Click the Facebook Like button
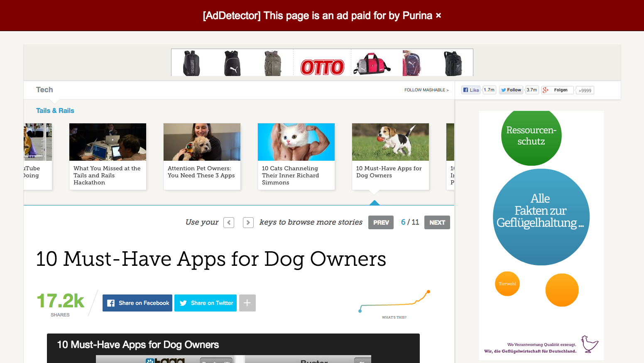 click(x=471, y=90)
